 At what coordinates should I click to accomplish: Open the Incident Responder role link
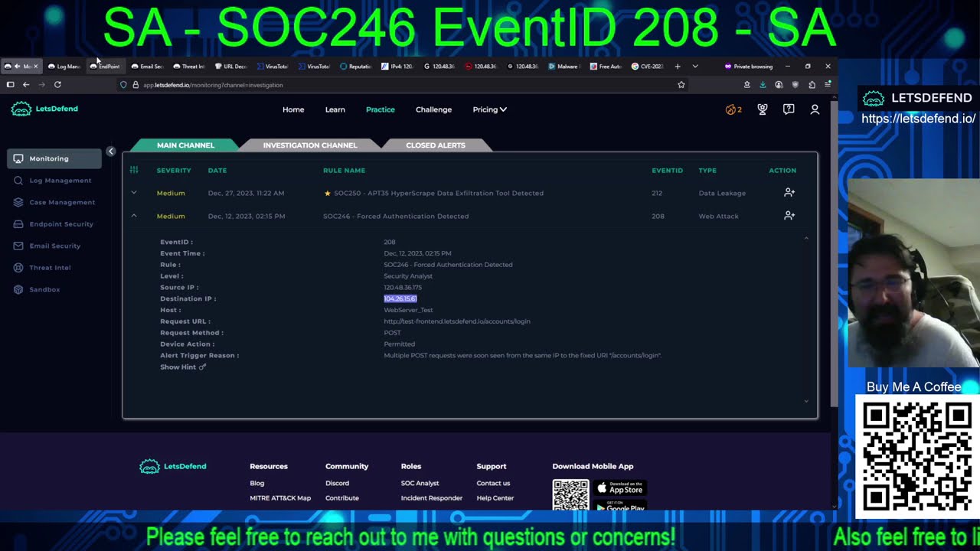431,498
